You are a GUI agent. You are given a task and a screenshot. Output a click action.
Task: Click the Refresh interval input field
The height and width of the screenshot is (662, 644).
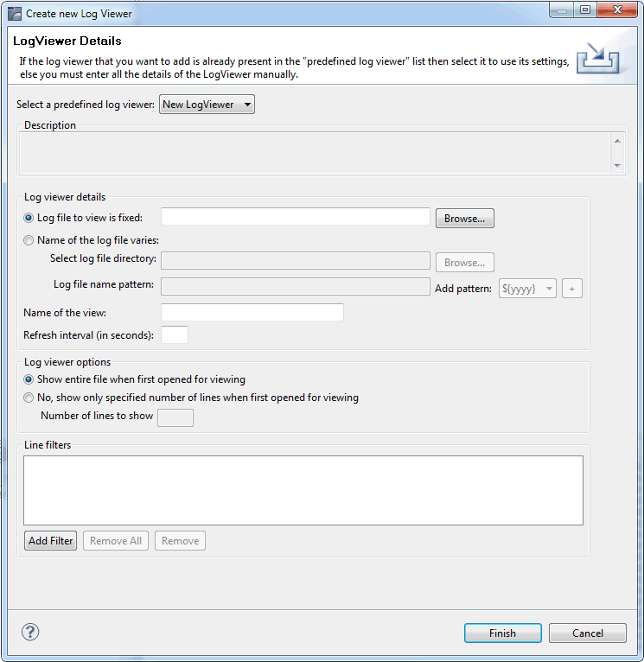[x=175, y=334]
